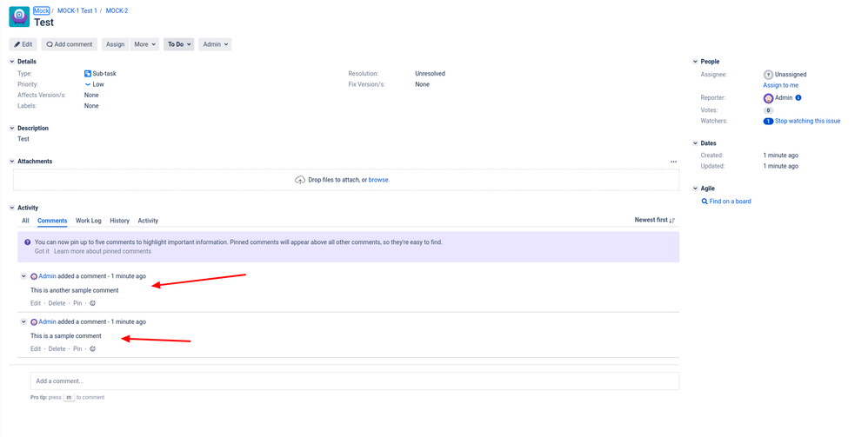
Task: Collapse the Description section
Action: 12,129
